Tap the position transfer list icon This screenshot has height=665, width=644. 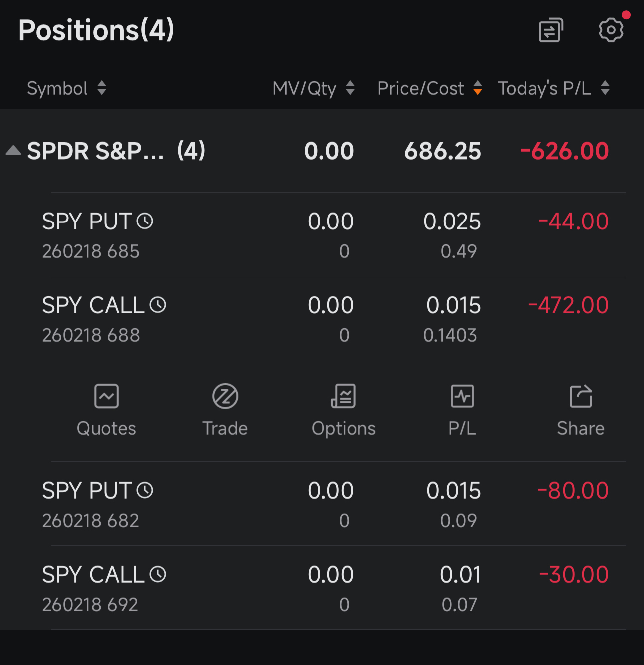(x=551, y=30)
